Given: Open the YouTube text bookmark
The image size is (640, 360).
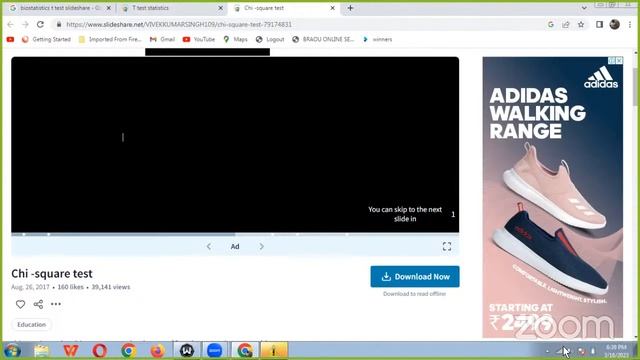Looking at the screenshot, I should [x=199, y=39].
